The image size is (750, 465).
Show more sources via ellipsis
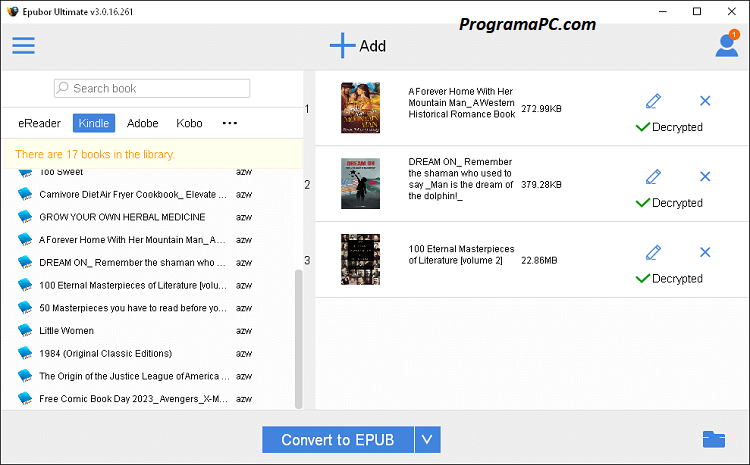tap(230, 123)
